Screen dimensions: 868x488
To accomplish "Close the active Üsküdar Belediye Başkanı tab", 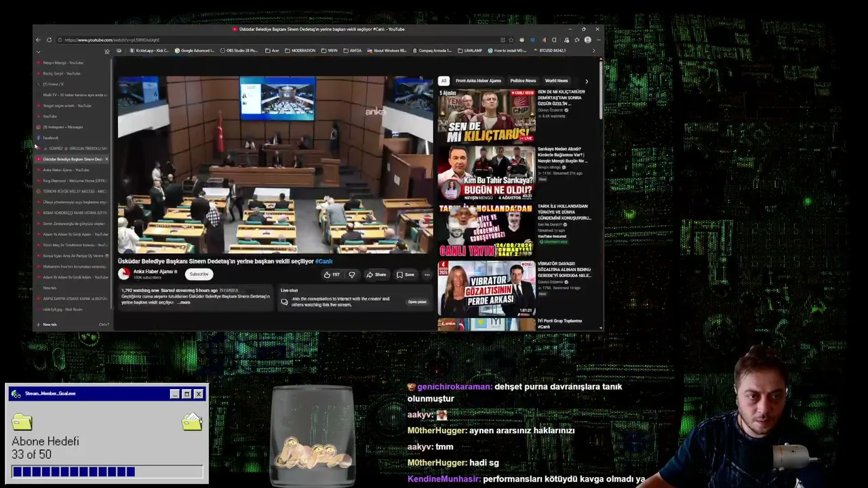I will [x=106, y=159].
